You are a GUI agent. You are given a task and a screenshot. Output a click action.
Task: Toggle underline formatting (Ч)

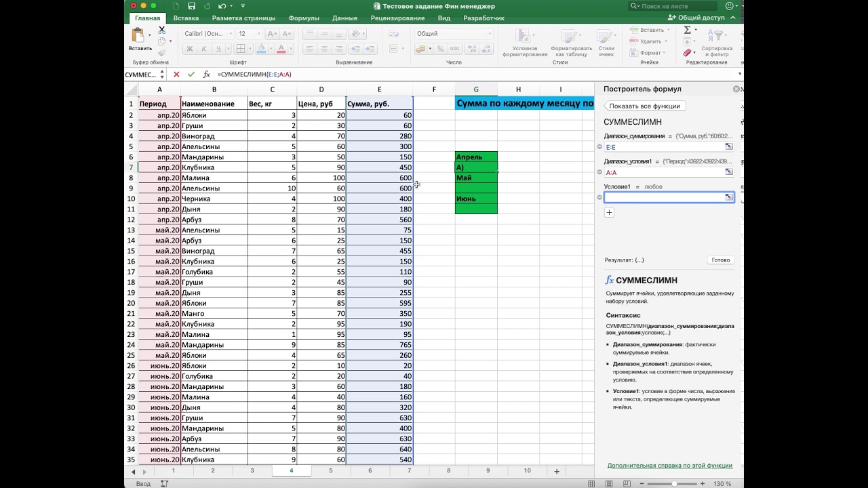[x=218, y=49]
